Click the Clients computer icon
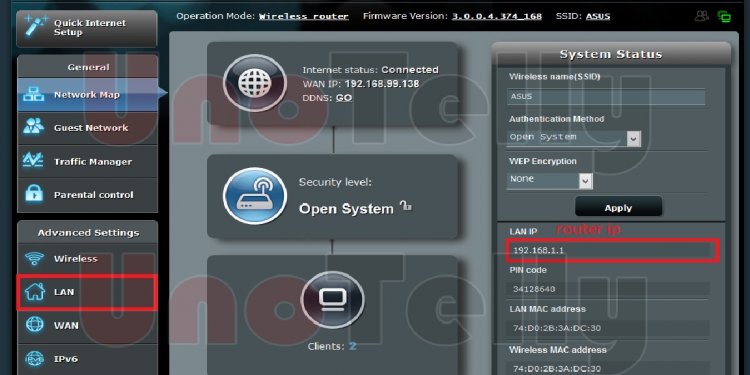The image size is (750, 375). (332, 300)
